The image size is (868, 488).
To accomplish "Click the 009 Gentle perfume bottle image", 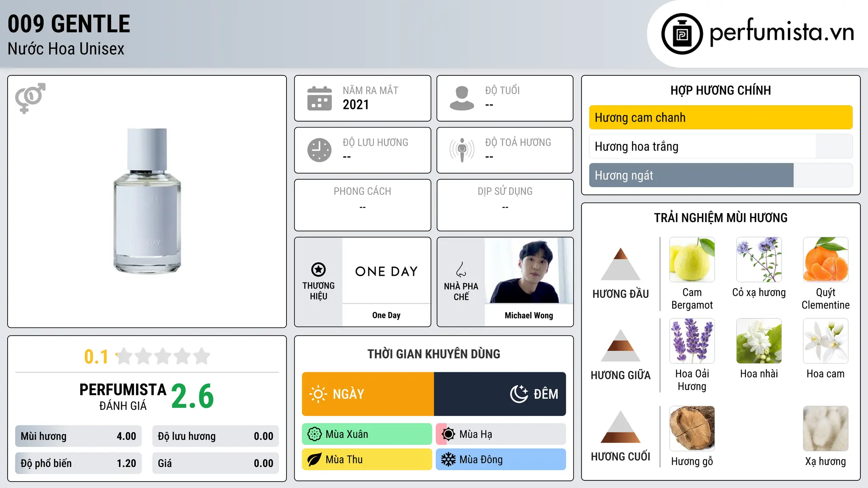I will 147,201.
